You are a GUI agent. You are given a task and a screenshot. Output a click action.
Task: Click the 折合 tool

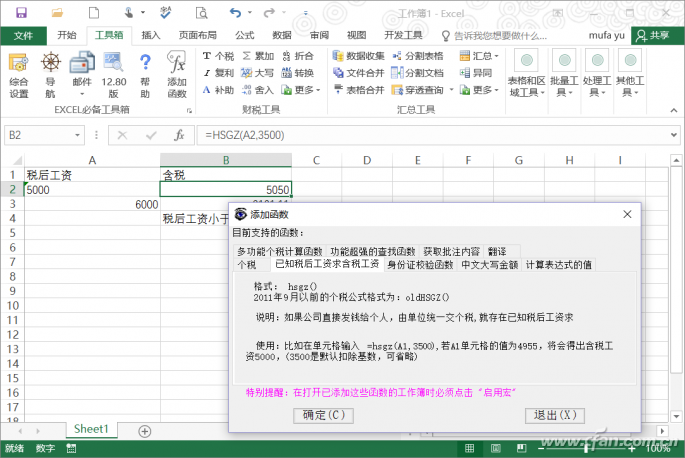(x=298, y=56)
